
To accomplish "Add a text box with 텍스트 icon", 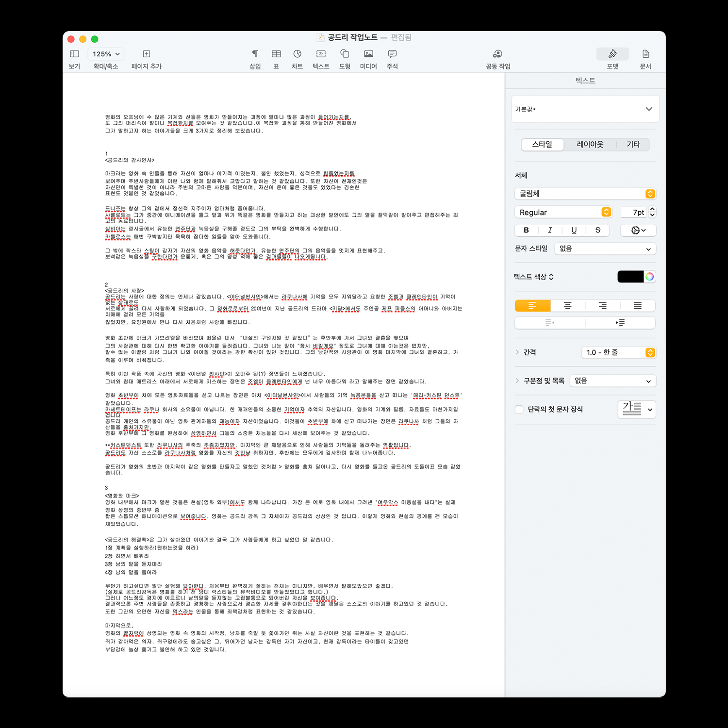I will 321,54.
